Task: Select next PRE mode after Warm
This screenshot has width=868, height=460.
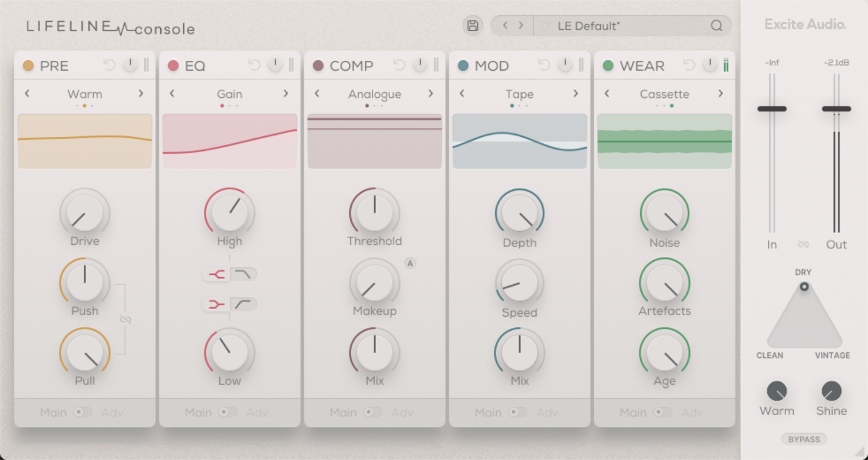Action: tap(141, 93)
